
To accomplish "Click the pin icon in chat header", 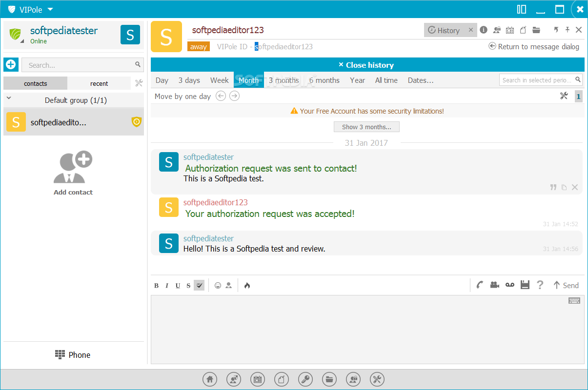I will 568,30.
